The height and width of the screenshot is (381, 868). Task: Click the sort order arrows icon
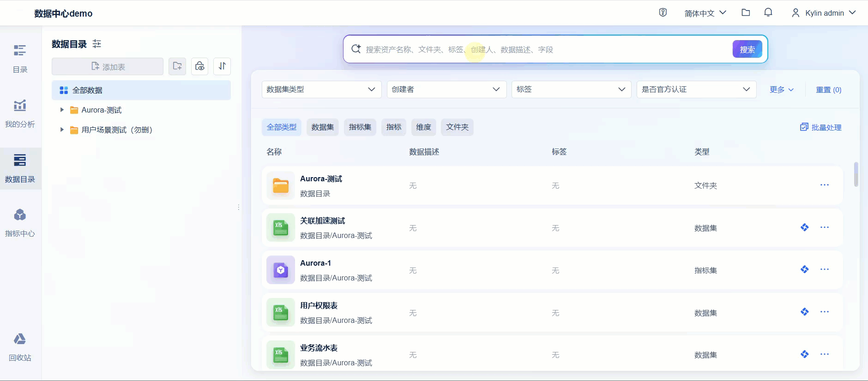point(222,66)
